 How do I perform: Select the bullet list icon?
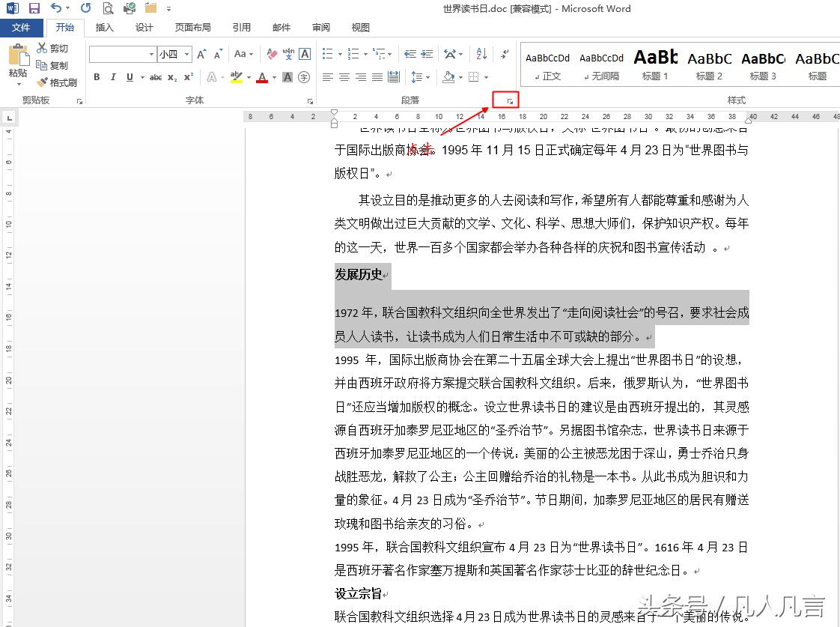[327, 54]
